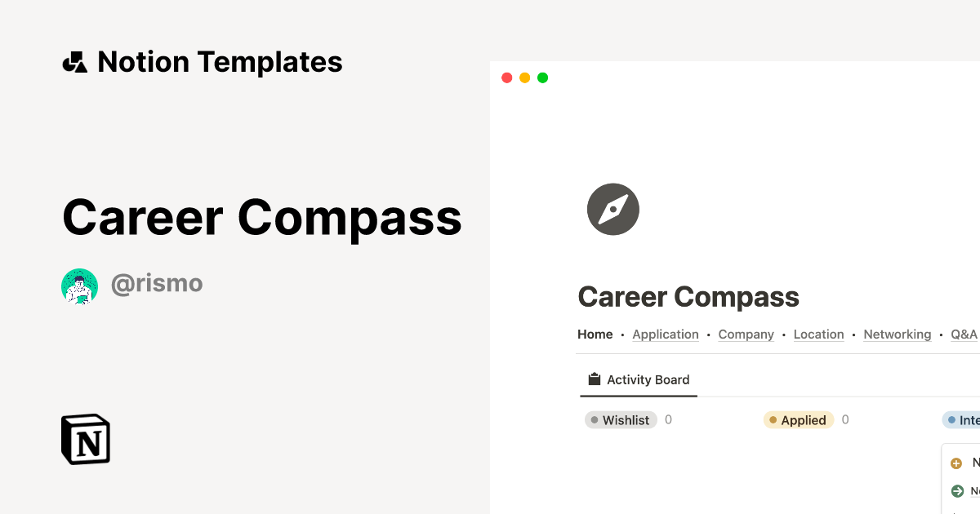Viewport: 980px width, 514px height.
Task: Open the Company page from the navigation
Action: (x=746, y=334)
